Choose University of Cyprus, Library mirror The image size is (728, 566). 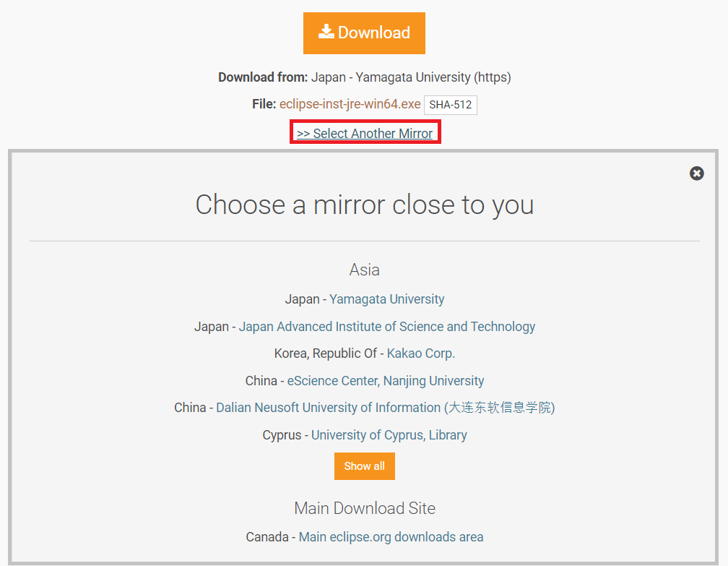click(389, 435)
